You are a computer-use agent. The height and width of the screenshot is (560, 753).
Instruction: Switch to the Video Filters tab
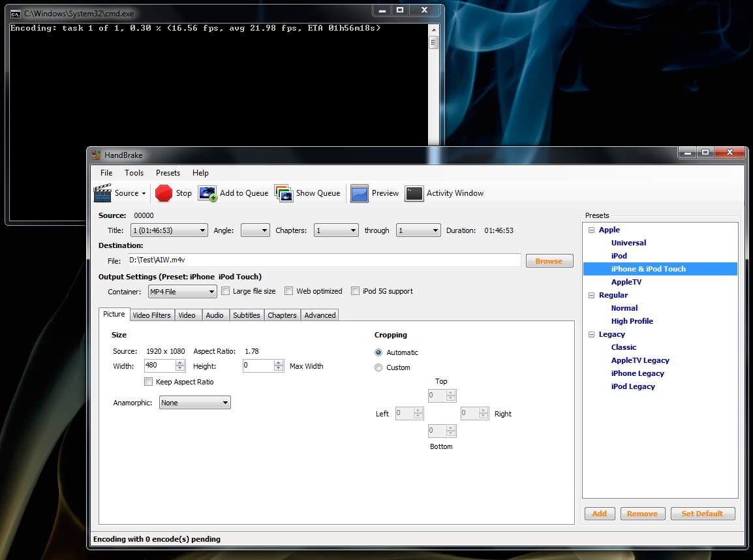[151, 315]
